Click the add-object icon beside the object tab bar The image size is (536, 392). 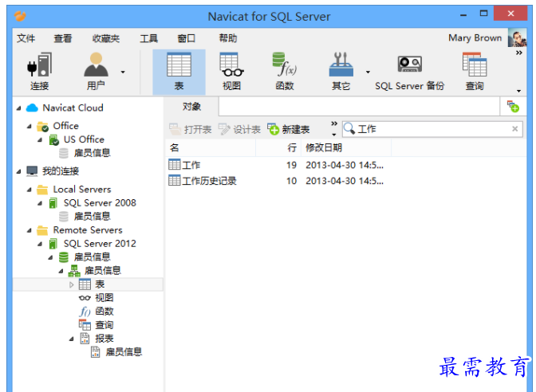pos(513,107)
